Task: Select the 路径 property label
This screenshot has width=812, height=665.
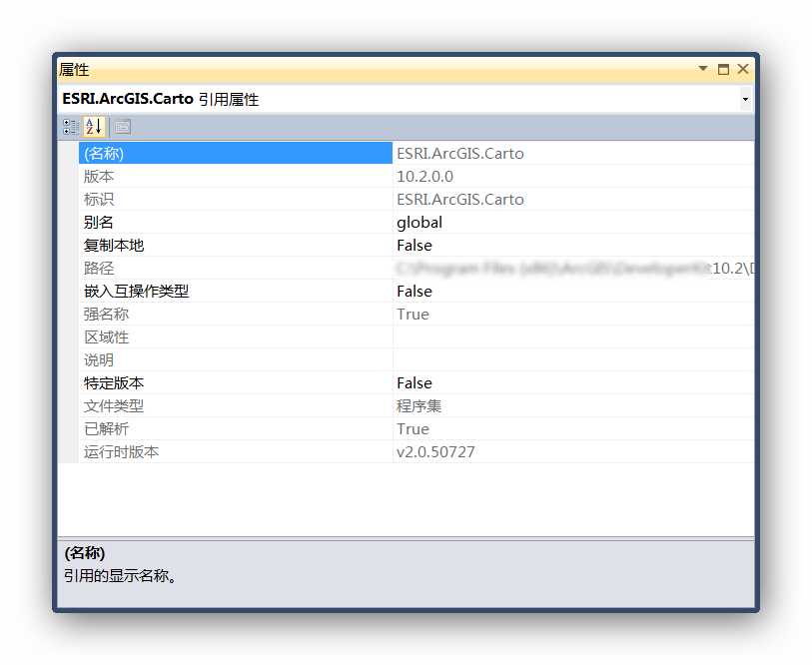Action: (99, 269)
